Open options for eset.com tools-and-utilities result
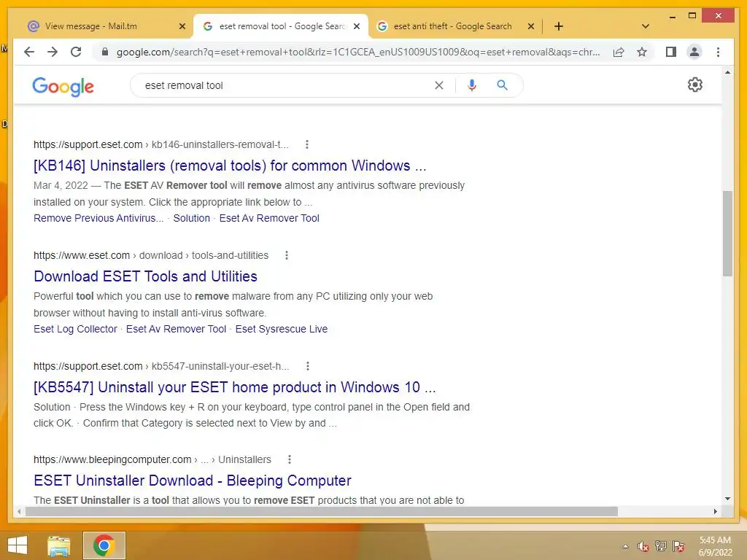This screenshot has width=747, height=560. (x=286, y=255)
